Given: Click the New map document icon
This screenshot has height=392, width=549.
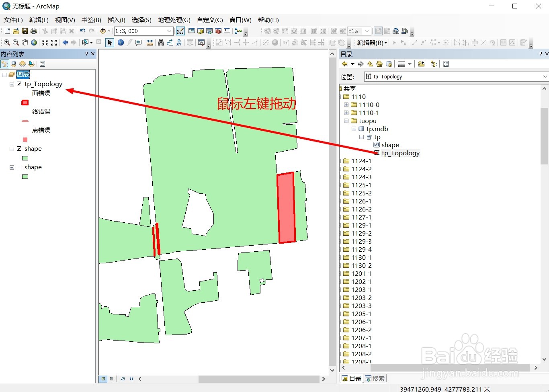Looking at the screenshot, I should click(x=7, y=31).
